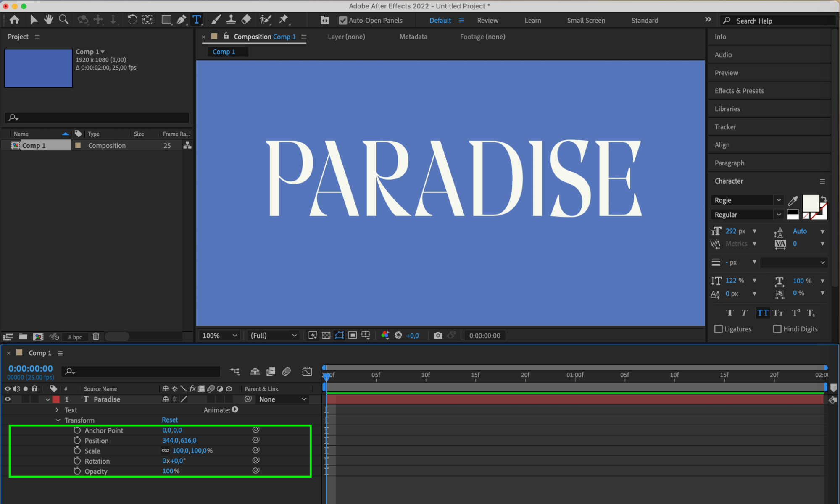Click the eyedropper in Character panel
Image resolution: width=840 pixels, height=504 pixels.
pos(793,200)
